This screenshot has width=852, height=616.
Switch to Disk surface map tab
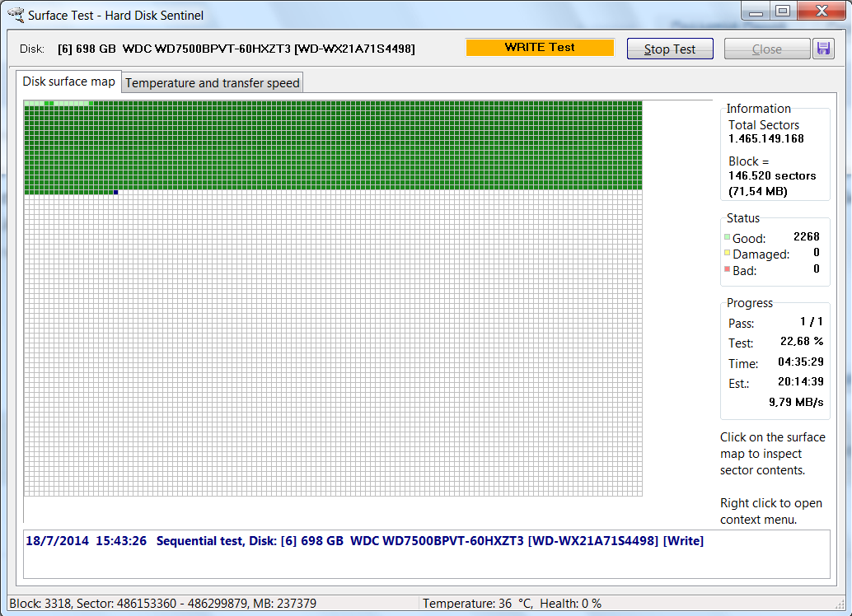pyautogui.click(x=68, y=82)
